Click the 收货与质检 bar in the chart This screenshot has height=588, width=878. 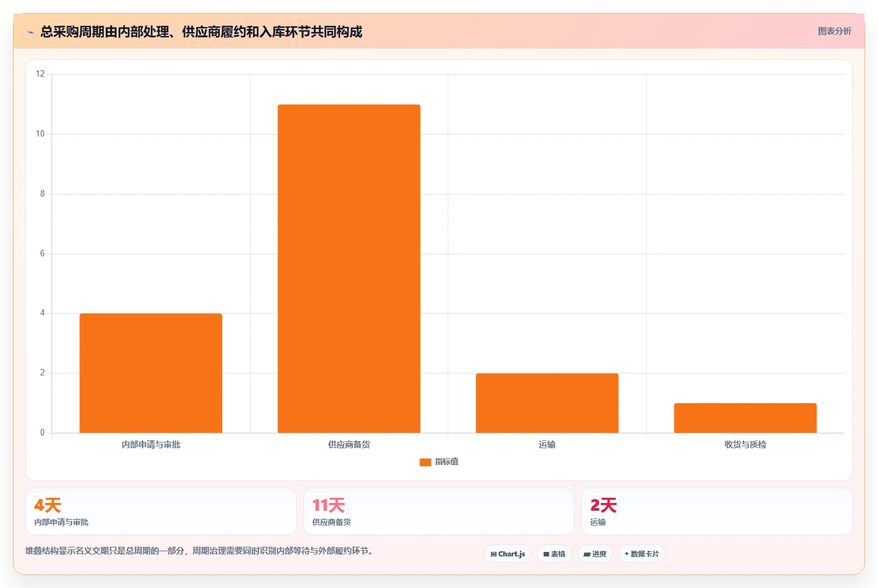[745, 418]
